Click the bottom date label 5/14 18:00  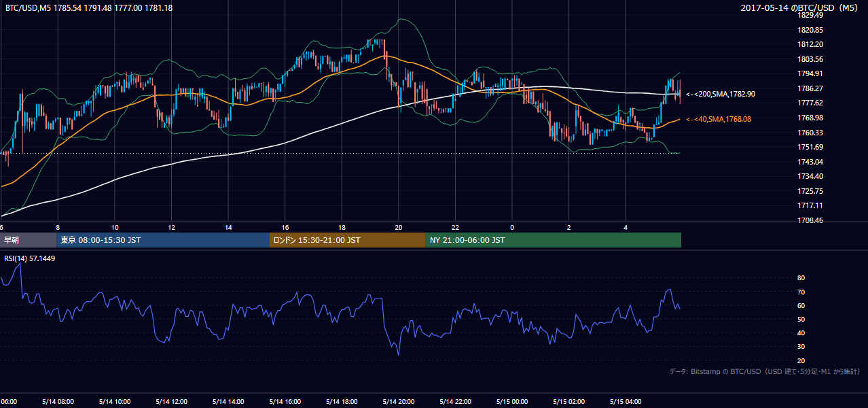pos(342,402)
